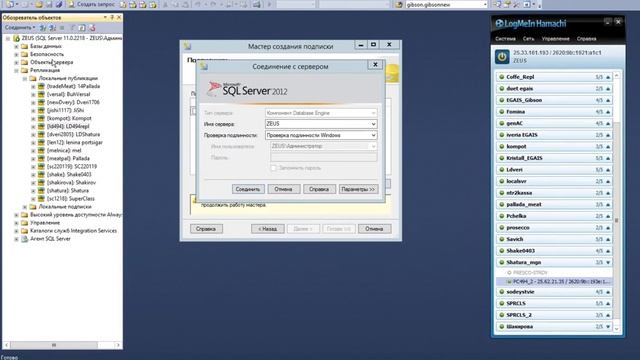Image resolution: width=640 pixels, height=360 pixels.
Task: Click the sc1218 SuperClass publication icon
Action: tap(41, 199)
